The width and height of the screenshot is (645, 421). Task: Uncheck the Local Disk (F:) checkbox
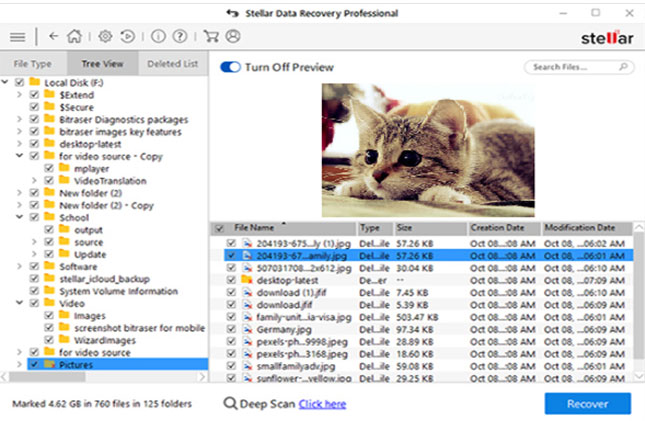coord(19,82)
